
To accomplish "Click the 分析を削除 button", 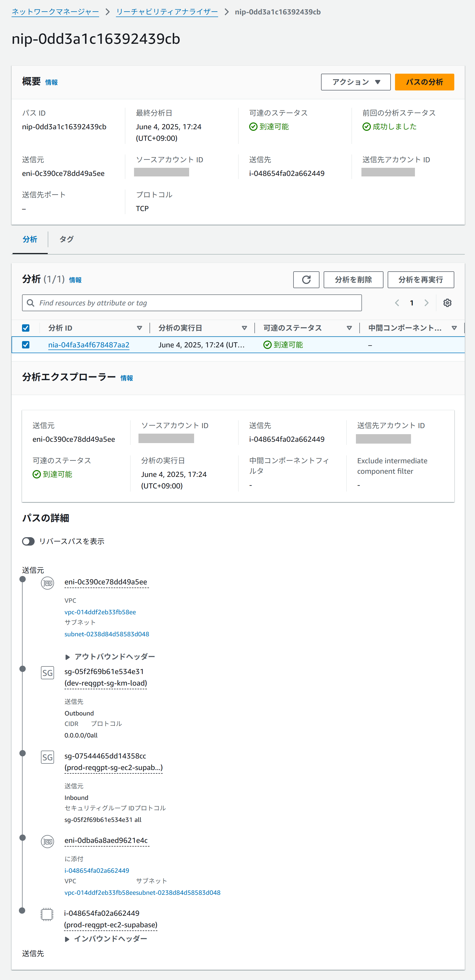I will [x=353, y=280].
